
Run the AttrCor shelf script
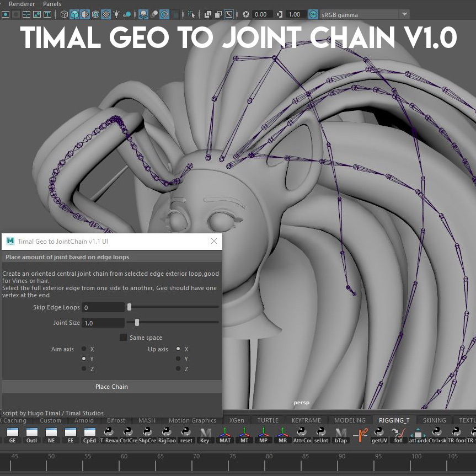pos(302,435)
